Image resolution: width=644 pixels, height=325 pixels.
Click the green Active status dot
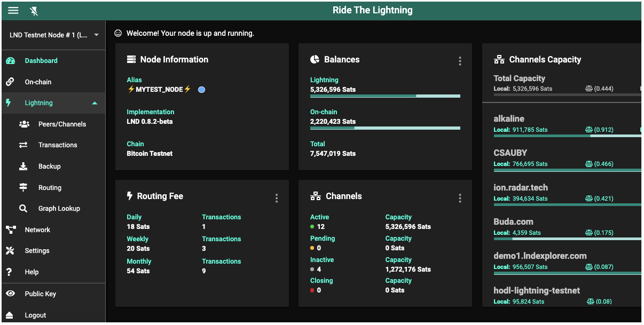click(x=312, y=227)
